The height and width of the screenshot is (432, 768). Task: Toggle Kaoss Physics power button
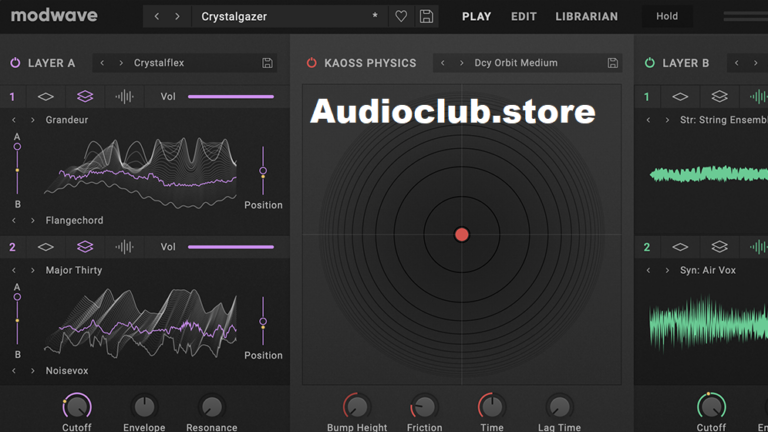tap(312, 63)
